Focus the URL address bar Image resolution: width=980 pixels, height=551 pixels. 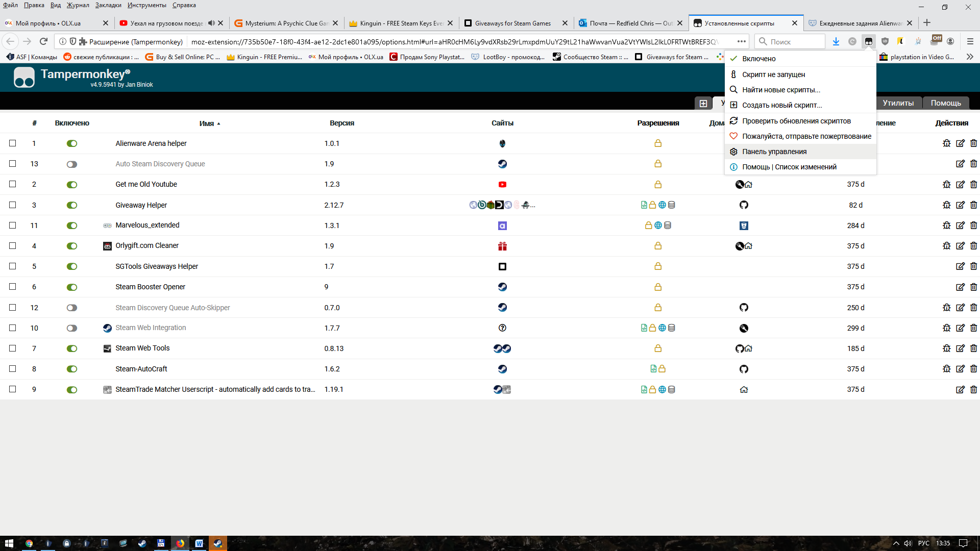(454, 41)
